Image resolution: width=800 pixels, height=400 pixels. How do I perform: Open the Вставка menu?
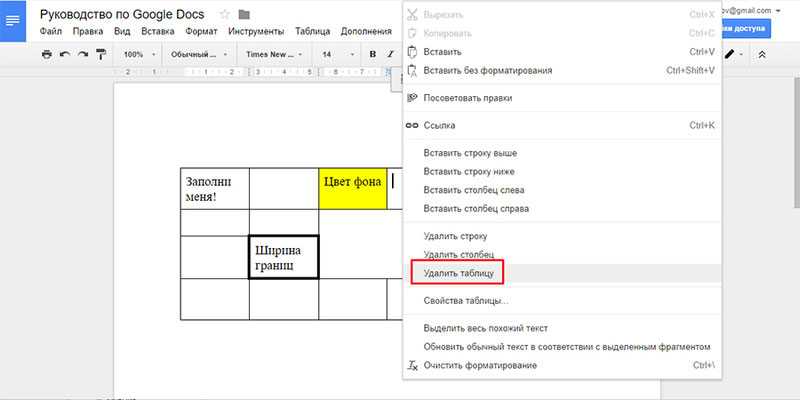pos(158,31)
